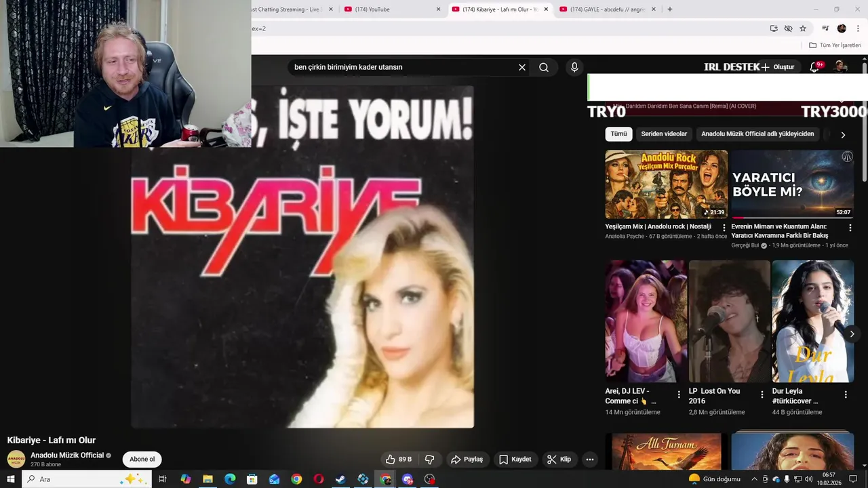The width and height of the screenshot is (868, 488).
Task: Select the Tümü filter chip
Action: pyautogui.click(x=618, y=134)
